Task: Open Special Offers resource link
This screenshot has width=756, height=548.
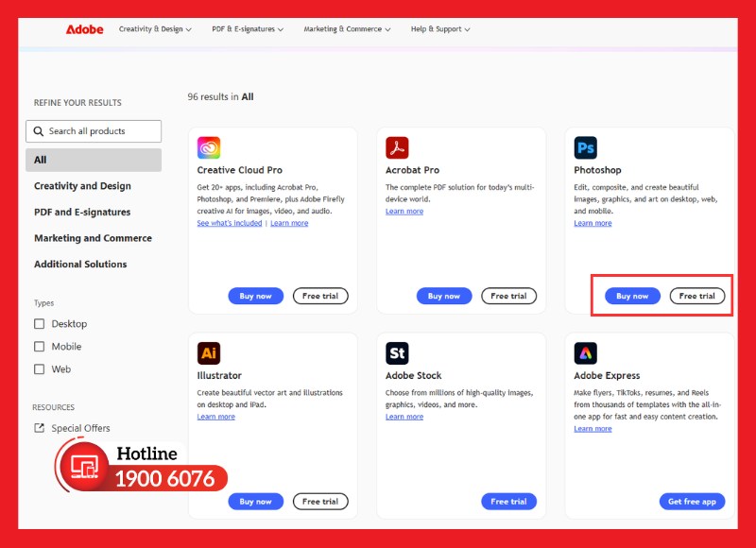Action: click(80, 428)
